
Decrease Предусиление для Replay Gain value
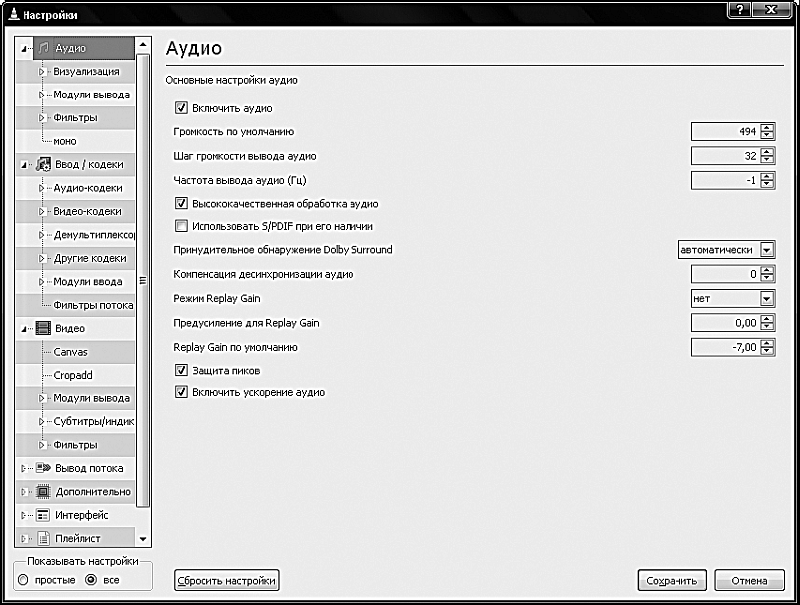767,327
